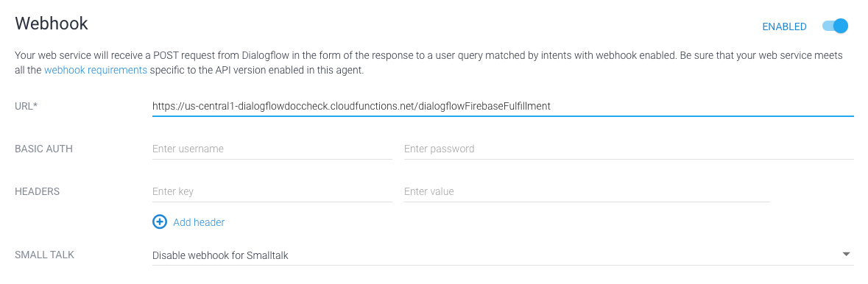Click the Add header text link

click(x=199, y=222)
